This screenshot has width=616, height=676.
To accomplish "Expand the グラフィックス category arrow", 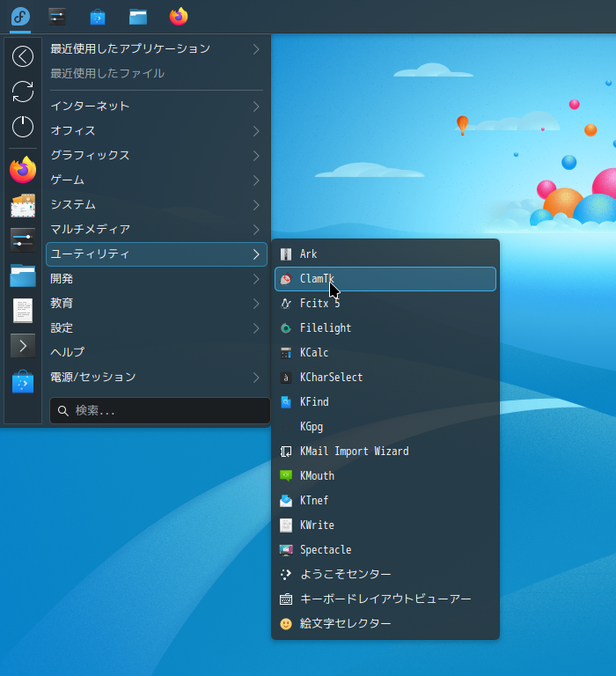I will click(x=256, y=156).
